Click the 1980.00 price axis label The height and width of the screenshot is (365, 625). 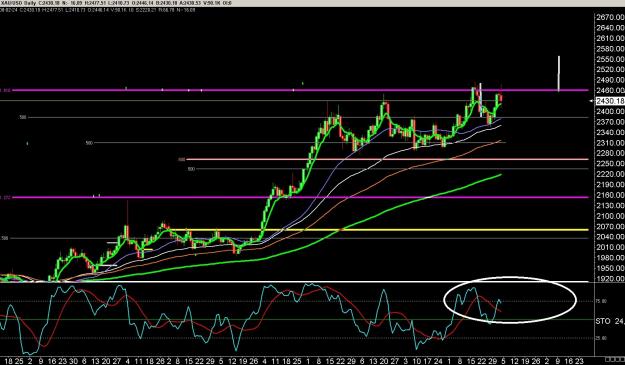(610, 258)
